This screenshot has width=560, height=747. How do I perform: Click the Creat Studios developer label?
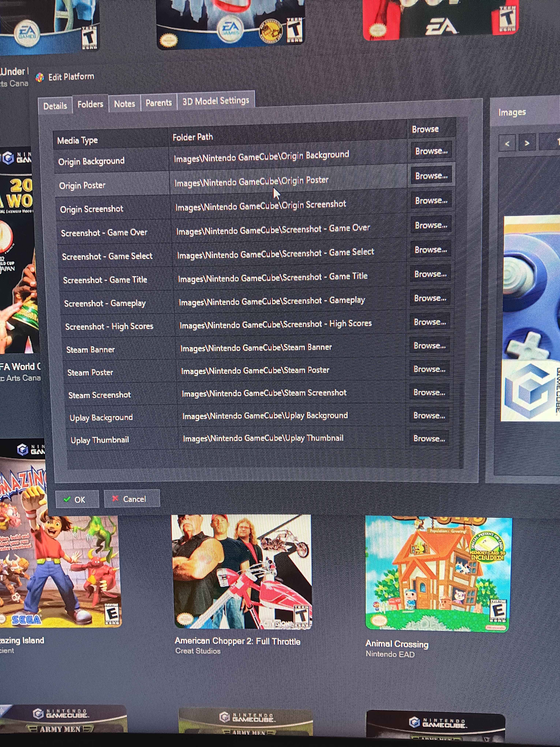(x=198, y=651)
